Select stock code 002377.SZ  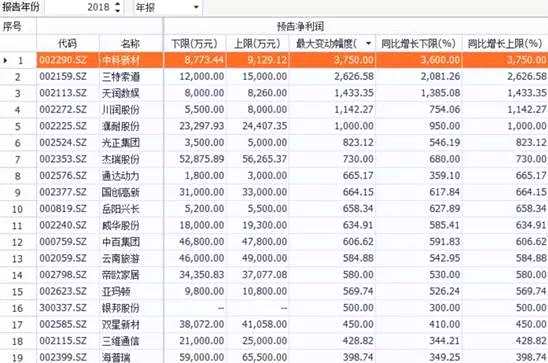(x=63, y=192)
